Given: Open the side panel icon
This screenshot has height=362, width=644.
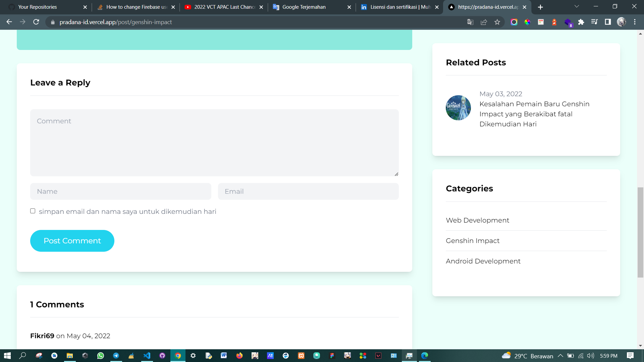Looking at the screenshot, I should point(607,22).
